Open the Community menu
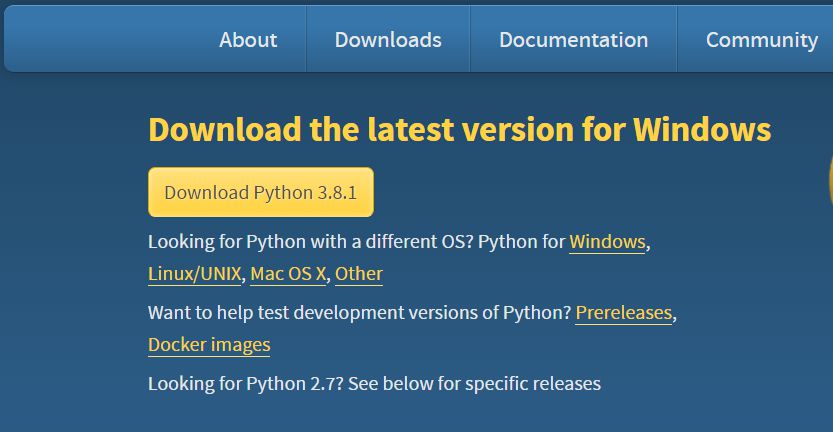The width and height of the screenshot is (833, 432). coord(762,40)
